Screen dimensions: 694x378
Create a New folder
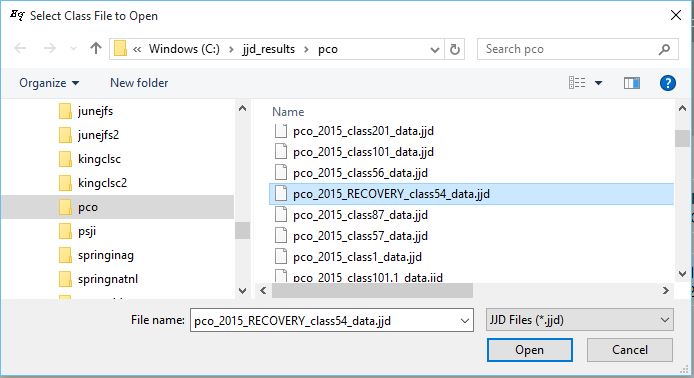[x=139, y=83]
